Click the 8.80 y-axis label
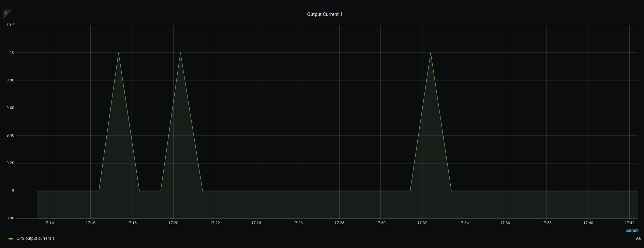The image size is (644, 248). pyautogui.click(x=11, y=218)
